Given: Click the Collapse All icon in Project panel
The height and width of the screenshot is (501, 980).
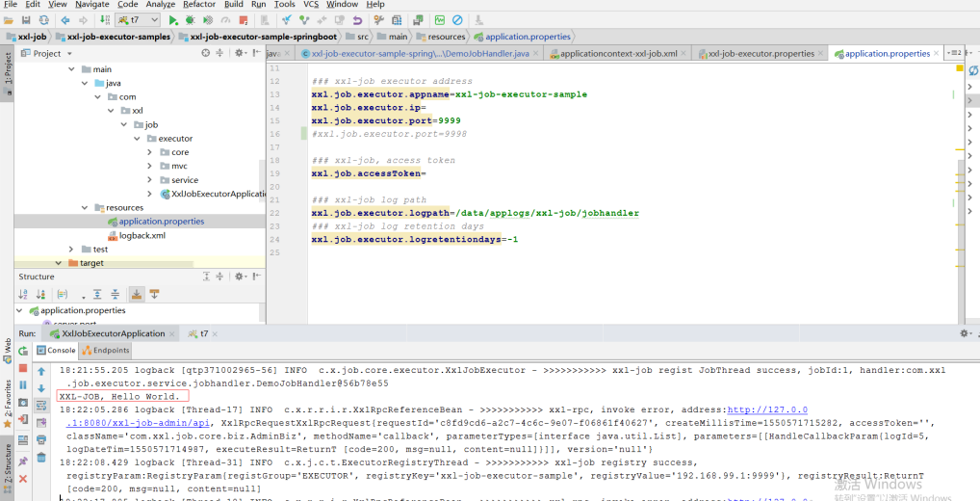Looking at the screenshot, I should tap(219, 54).
